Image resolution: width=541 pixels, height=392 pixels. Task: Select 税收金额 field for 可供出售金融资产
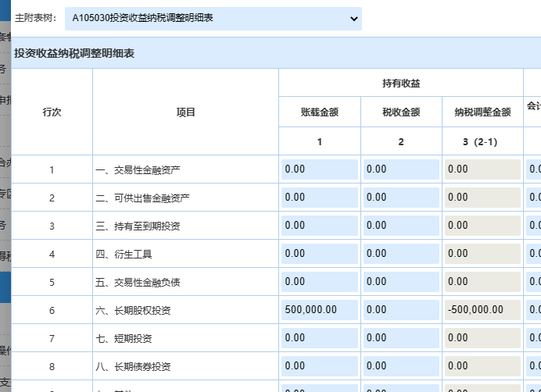point(401,198)
